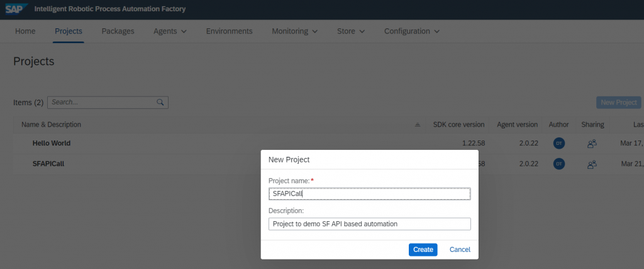This screenshot has height=269, width=644.
Task: Click the Agent version column header
Action: 517,125
